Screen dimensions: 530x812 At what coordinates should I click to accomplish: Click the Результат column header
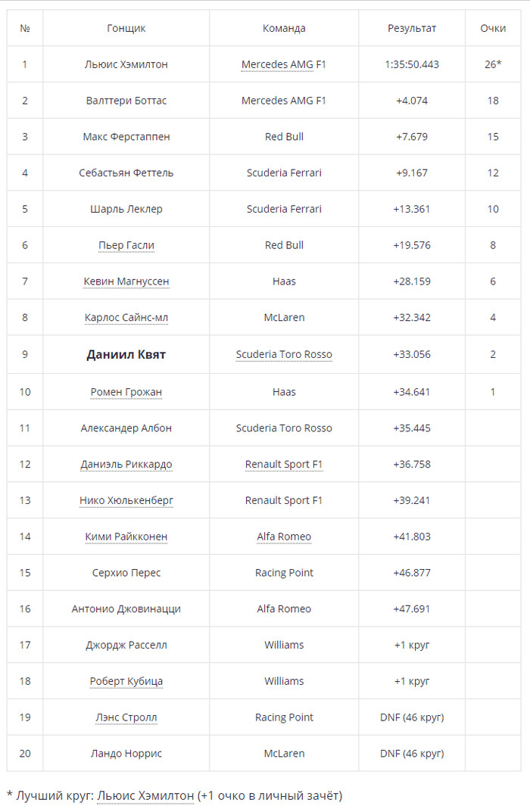coord(412,28)
